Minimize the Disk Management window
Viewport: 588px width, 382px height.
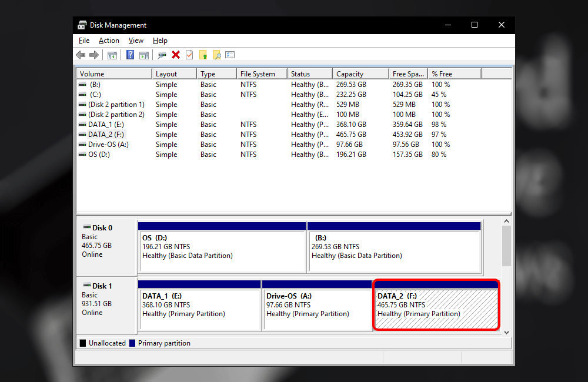point(447,25)
